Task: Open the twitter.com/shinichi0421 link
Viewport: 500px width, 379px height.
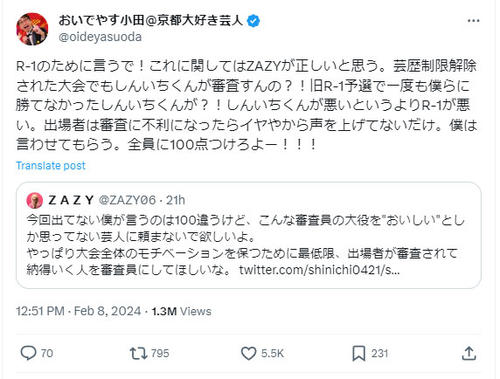Action: [319, 270]
